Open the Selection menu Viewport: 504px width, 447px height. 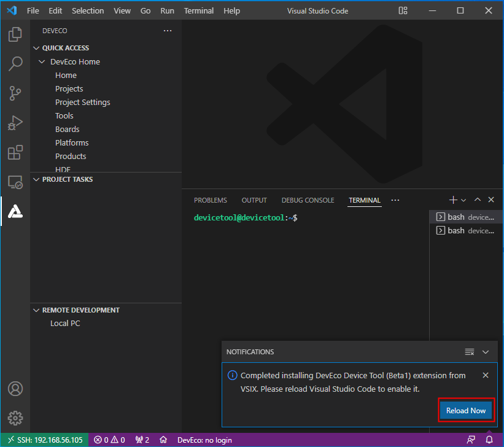coord(88,10)
